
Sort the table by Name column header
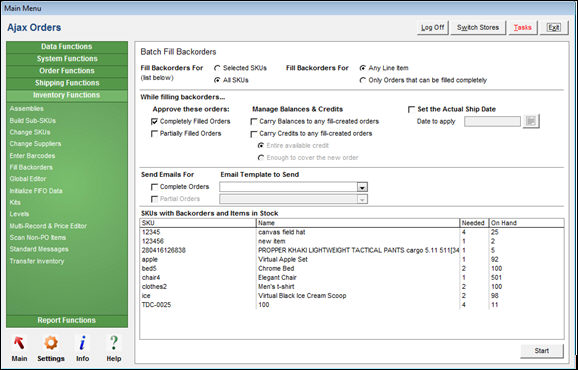(358, 223)
